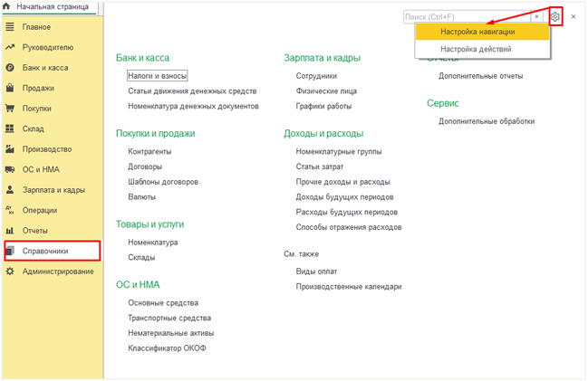Choose Настройка действий menu entry
Screen dimensions: 588x381
(x=476, y=49)
